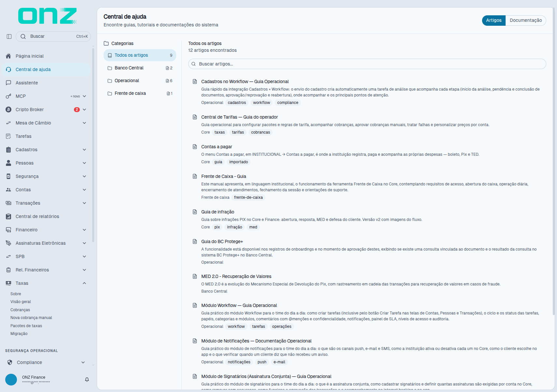Click the ONZ Finance user avatar

tap(11, 380)
